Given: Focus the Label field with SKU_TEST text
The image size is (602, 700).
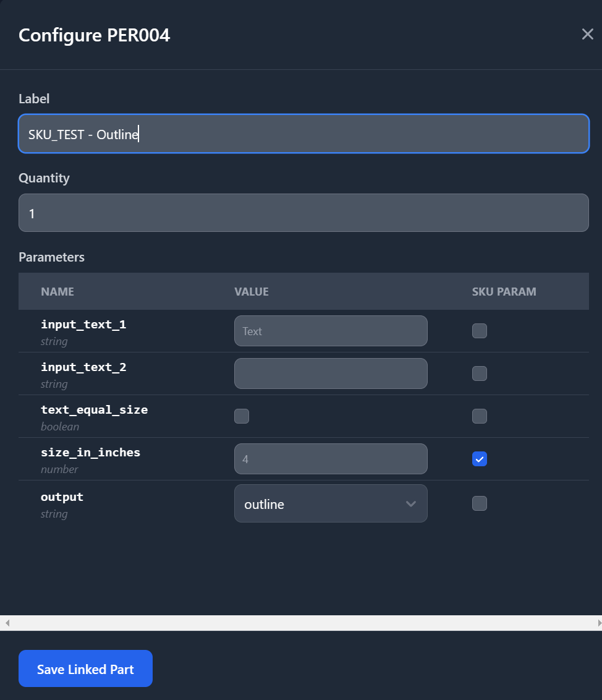Looking at the screenshot, I should (x=304, y=134).
